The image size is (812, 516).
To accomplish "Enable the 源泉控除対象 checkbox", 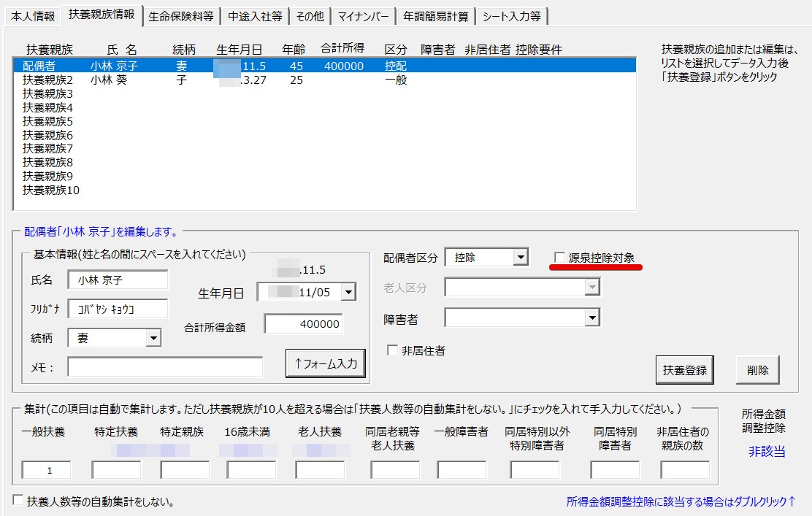I will coord(560,258).
